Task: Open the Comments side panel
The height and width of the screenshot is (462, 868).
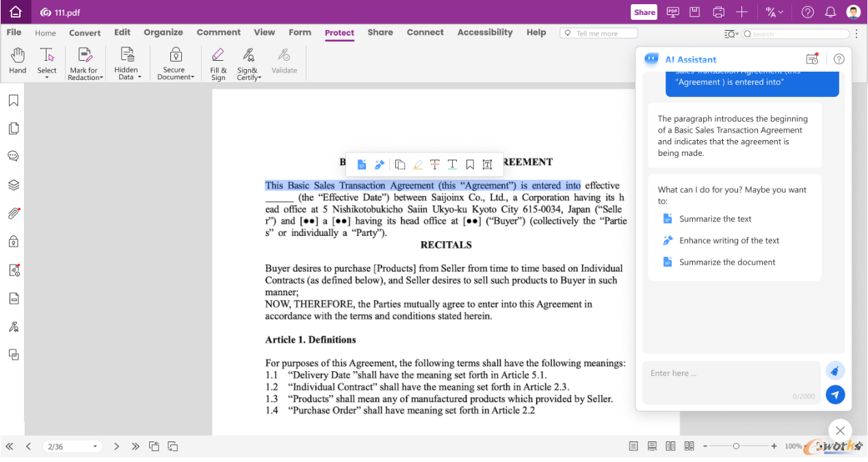Action: point(13,157)
